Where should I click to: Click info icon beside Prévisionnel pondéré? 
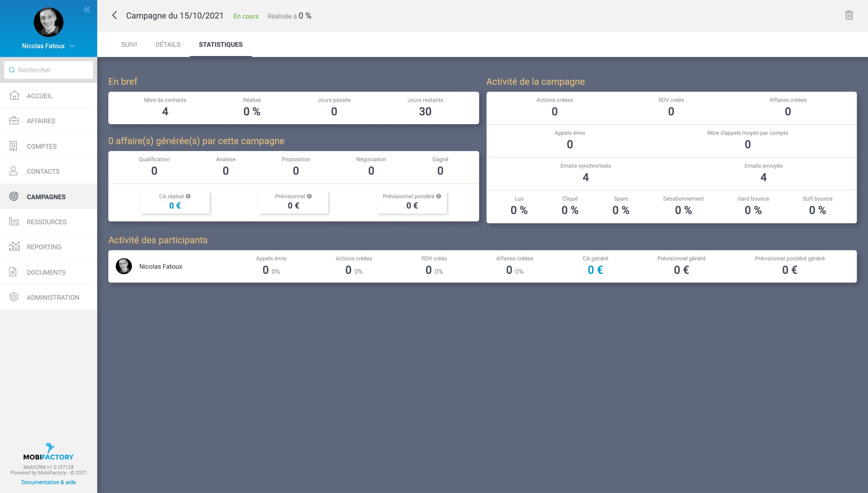(x=438, y=196)
